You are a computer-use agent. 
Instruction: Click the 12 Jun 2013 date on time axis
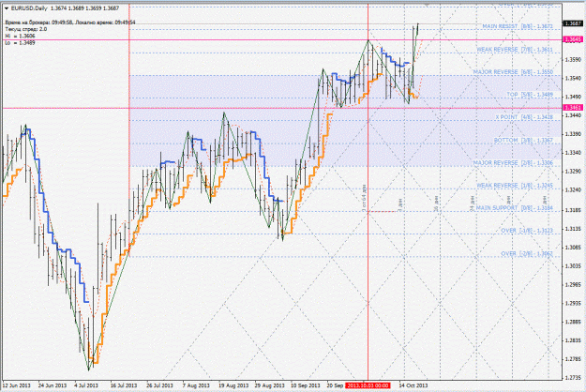(17, 385)
